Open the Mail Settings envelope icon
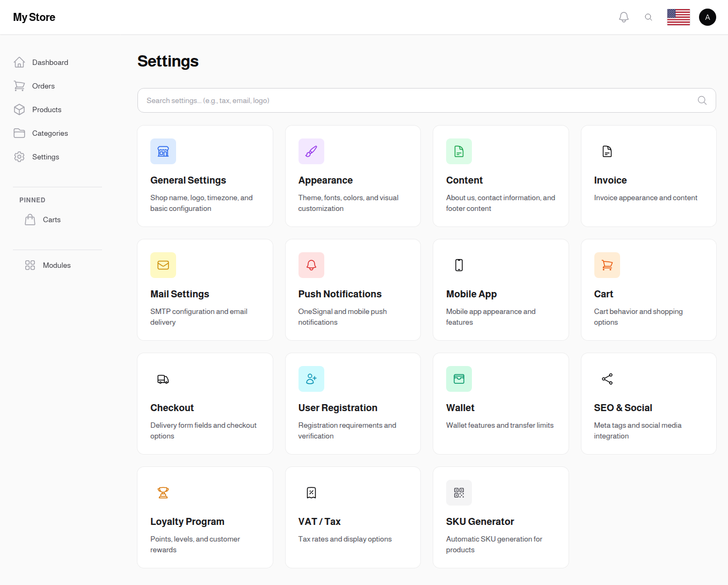This screenshot has width=728, height=585. 163,265
